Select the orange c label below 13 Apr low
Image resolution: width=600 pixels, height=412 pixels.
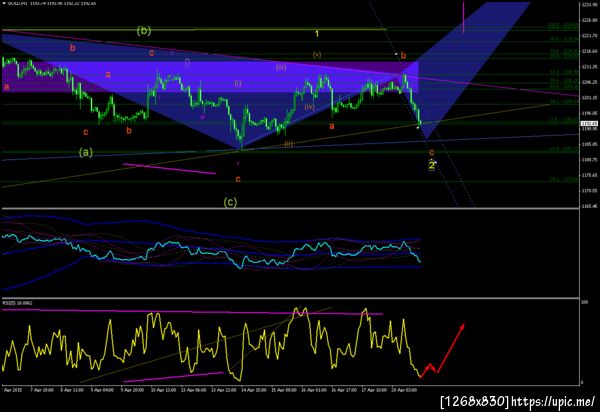click(x=238, y=179)
